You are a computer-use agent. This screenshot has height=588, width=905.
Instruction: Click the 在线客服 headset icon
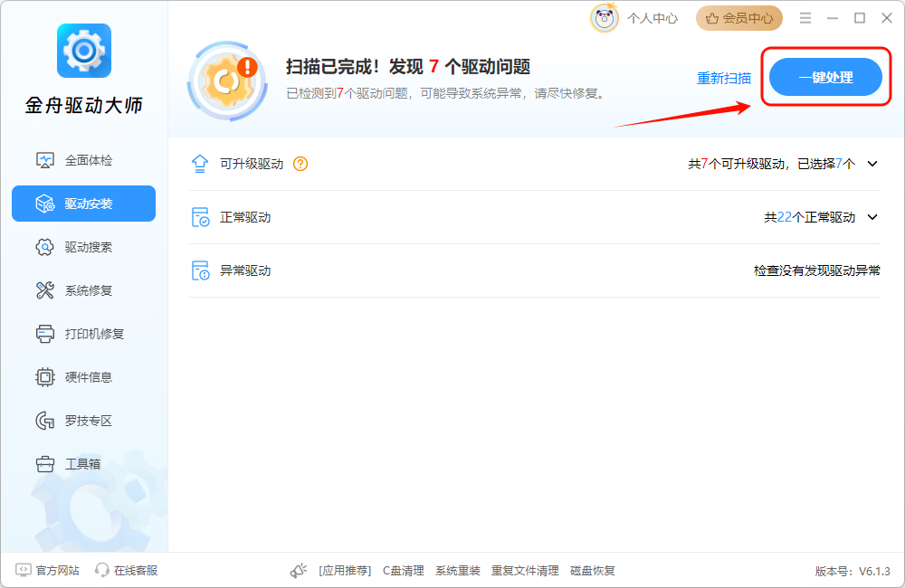click(x=102, y=570)
